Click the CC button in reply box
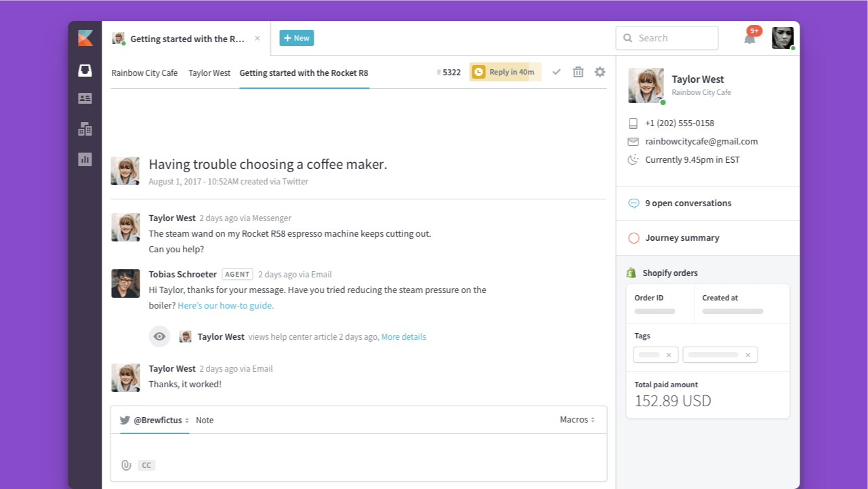This screenshot has width=868, height=489. click(x=146, y=465)
